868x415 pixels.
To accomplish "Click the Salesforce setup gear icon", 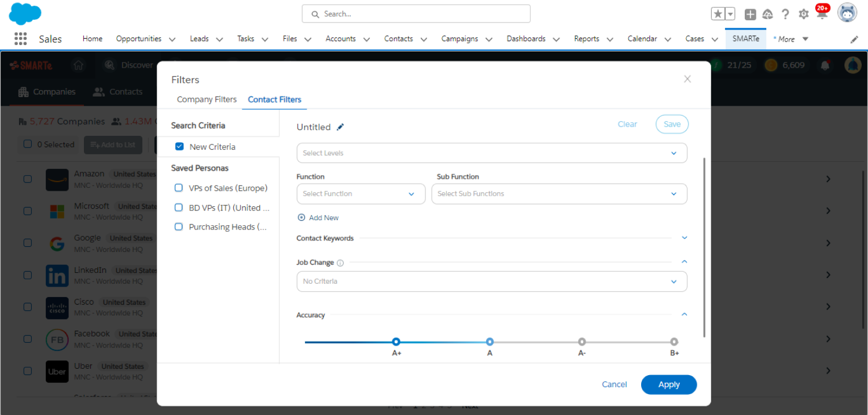I will point(803,14).
